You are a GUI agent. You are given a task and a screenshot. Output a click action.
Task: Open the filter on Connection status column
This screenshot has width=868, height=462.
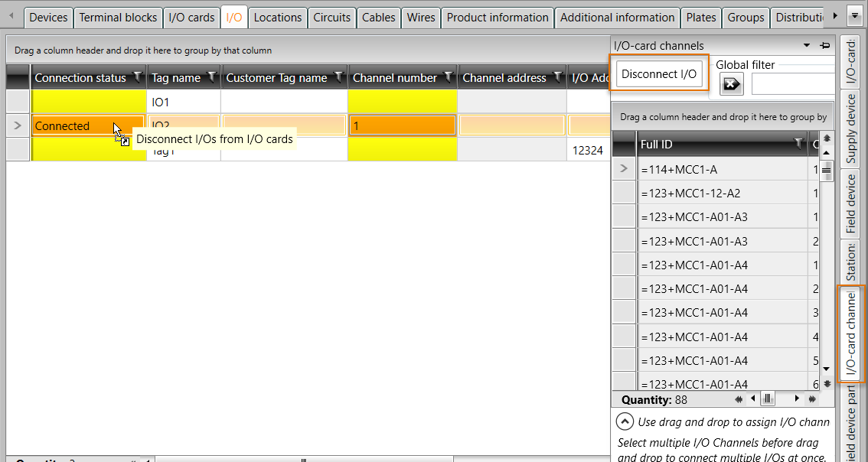[x=137, y=77]
